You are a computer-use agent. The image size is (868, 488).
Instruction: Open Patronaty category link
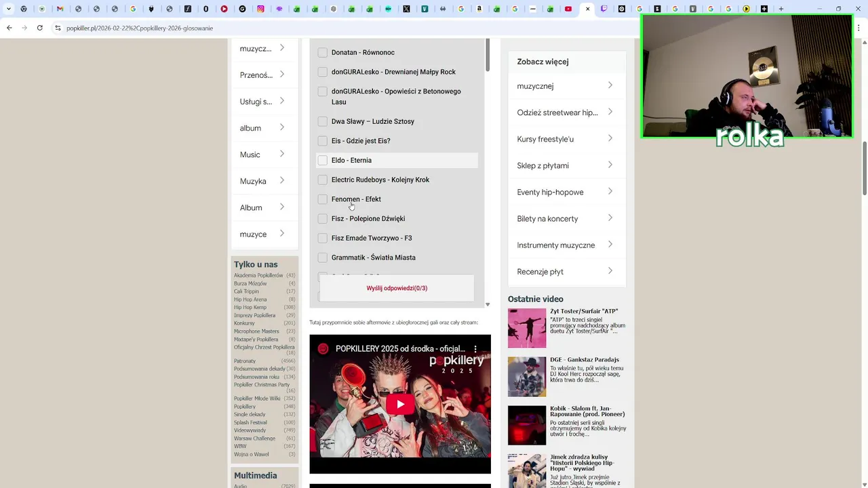pos(245,361)
